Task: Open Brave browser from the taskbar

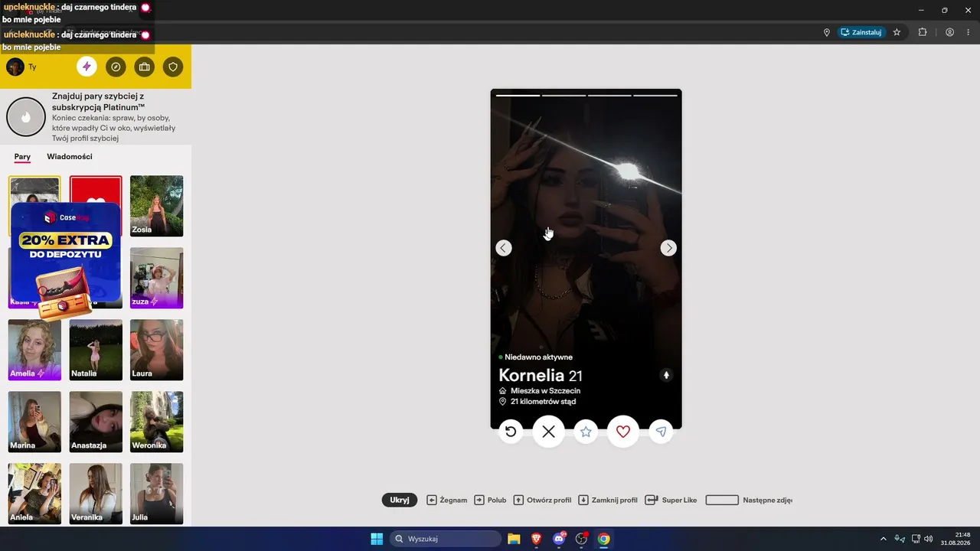Action: [x=536, y=539]
